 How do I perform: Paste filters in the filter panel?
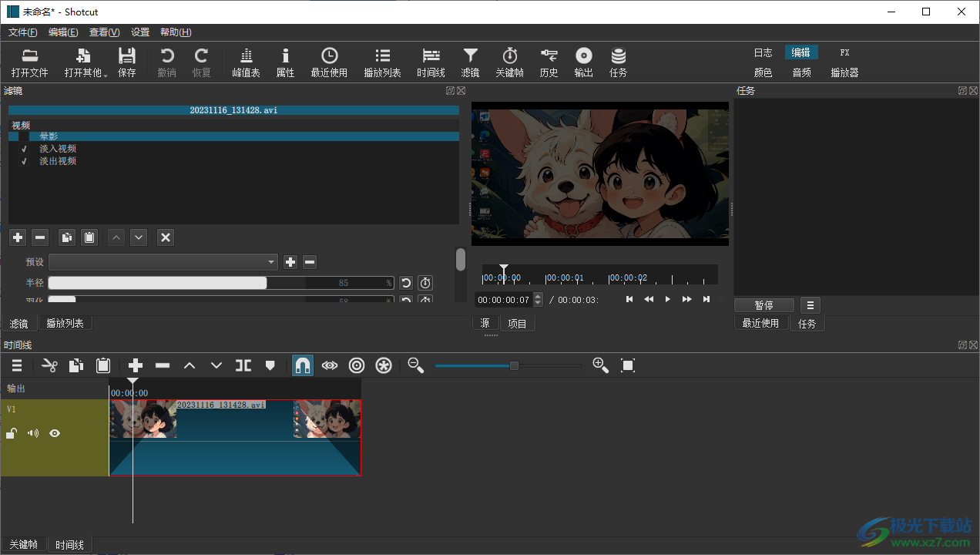[x=90, y=237]
